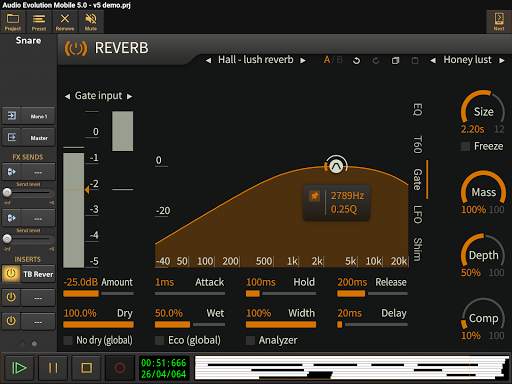
Task: Click the filter band handle on curve
Action: tap(336, 166)
